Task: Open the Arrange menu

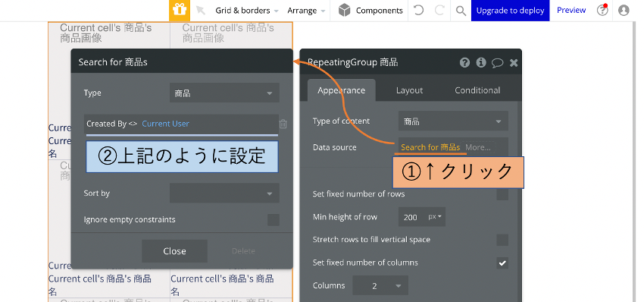Action: pos(306,11)
